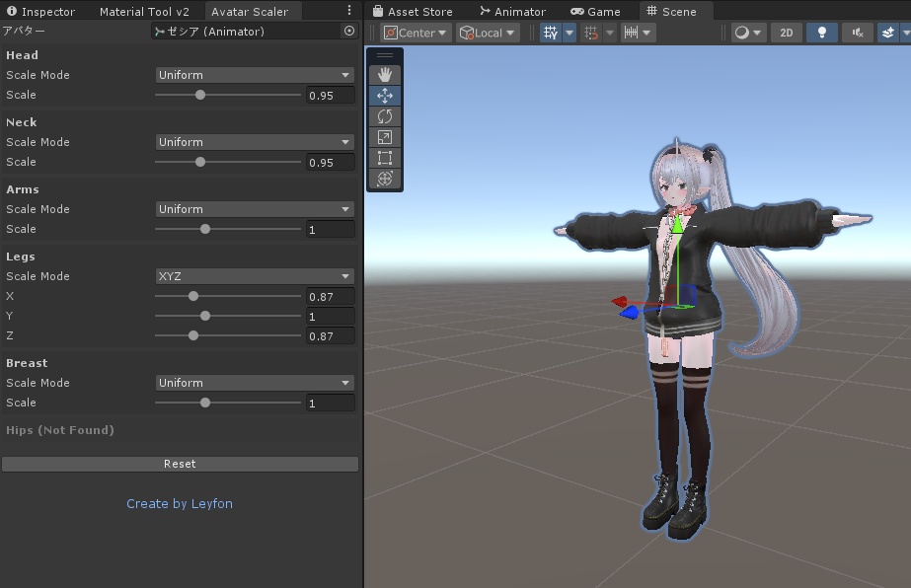Toggle the scene grid visibility icon
The height and width of the screenshot is (588, 911).
point(550,34)
